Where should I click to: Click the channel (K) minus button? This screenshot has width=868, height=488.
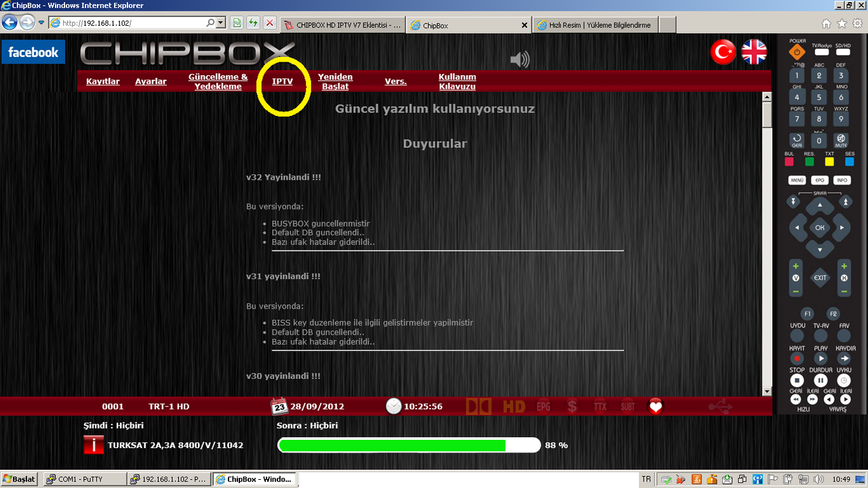tap(844, 291)
